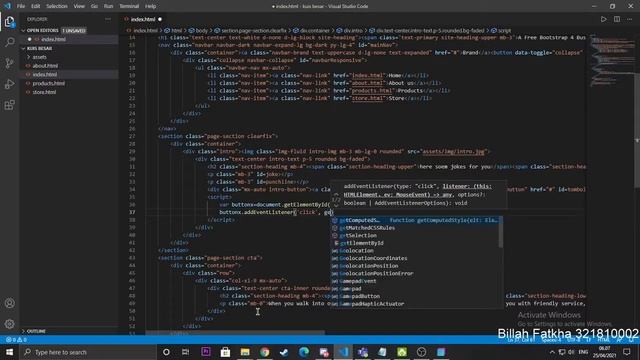Open Microsoft Edge from the taskbar

[x=304, y=352]
